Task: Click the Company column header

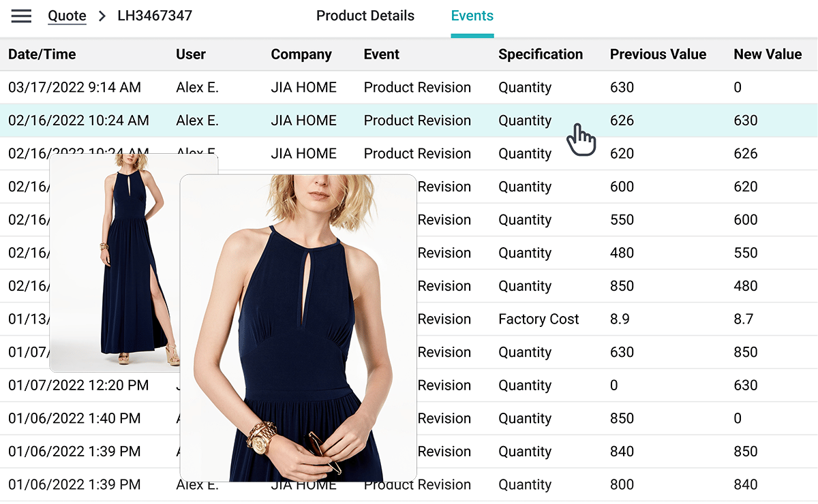Action: point(301,54)
